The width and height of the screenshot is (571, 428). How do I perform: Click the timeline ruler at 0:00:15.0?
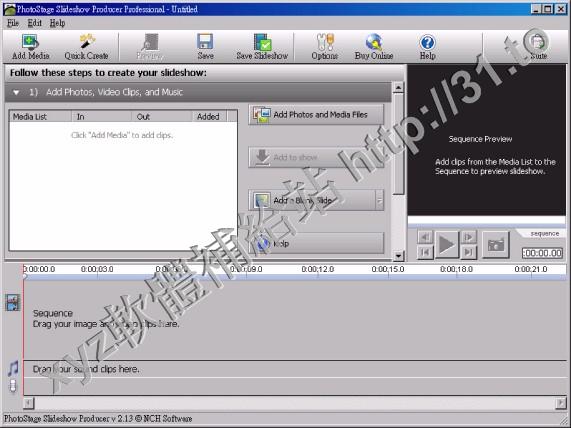[x=388, y=269]
